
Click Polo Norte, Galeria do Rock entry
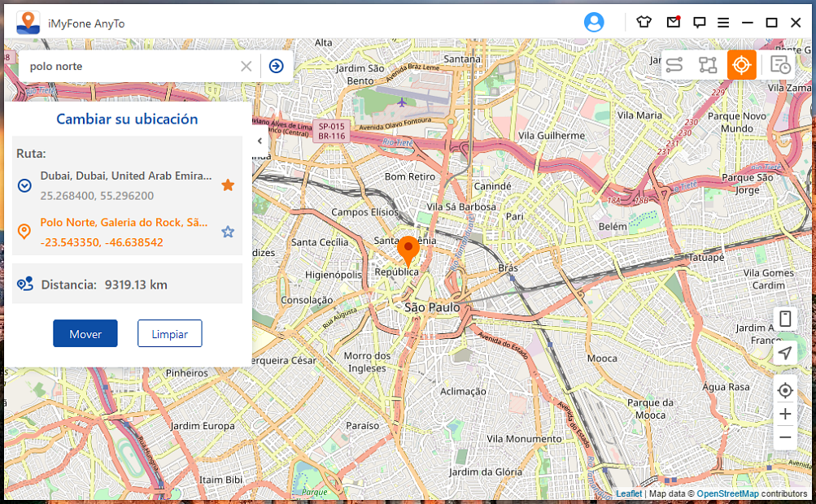124,223
